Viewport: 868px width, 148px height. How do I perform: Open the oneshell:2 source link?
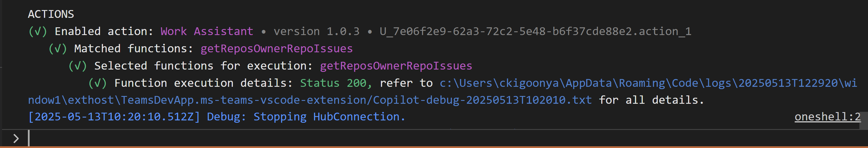[827, 117]
